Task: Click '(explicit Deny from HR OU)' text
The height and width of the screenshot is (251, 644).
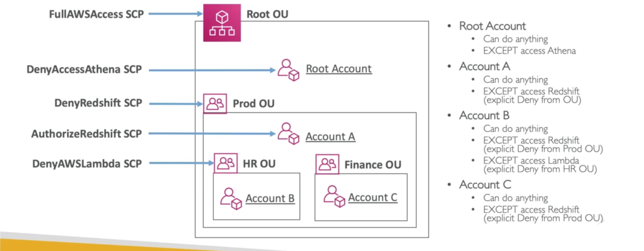Action: coord(540,169)
